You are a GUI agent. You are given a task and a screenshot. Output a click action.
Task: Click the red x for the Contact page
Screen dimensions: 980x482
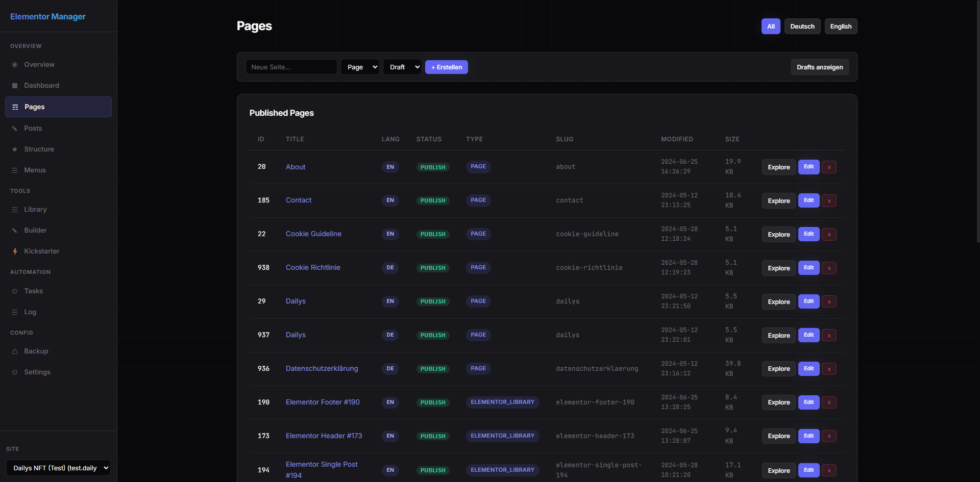point(829,201)
